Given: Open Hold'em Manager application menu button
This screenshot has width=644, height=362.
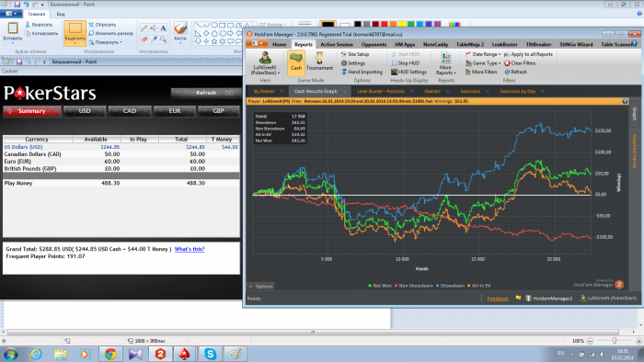Looking at the screenshot, I should click(x=257, y=43).
